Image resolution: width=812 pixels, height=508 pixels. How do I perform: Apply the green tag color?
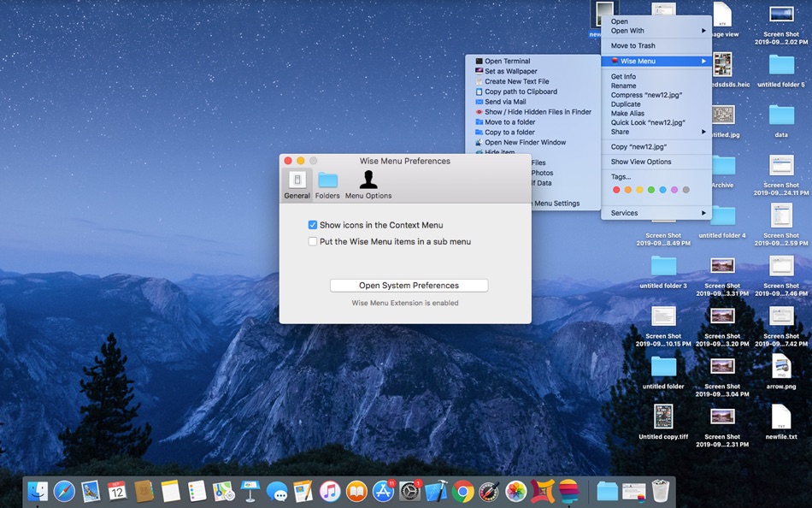coord(651,190)
